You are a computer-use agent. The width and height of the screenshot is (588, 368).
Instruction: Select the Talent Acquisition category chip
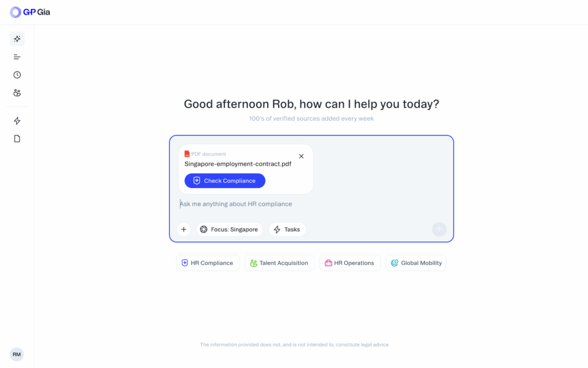click(280, 263)
